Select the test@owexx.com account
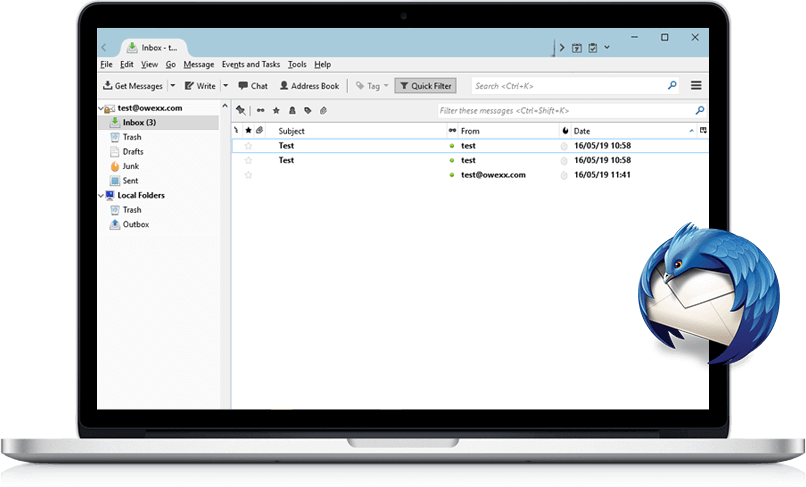This screenshot has height=487, width=806. tap(150, 108)
